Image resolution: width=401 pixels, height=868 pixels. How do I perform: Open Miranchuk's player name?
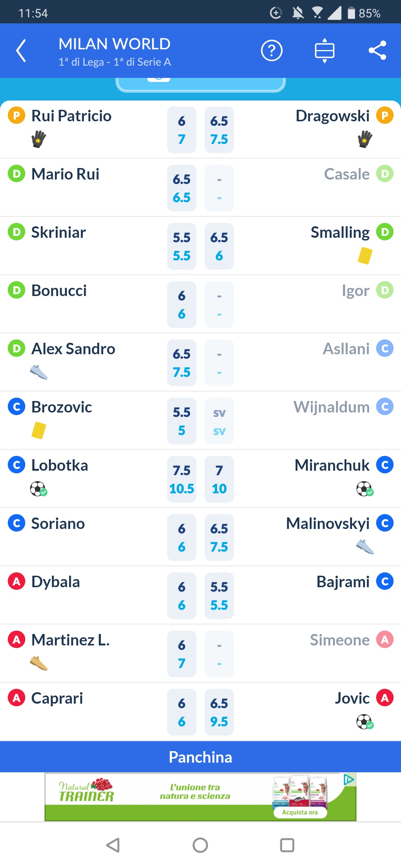coord(332,465)
